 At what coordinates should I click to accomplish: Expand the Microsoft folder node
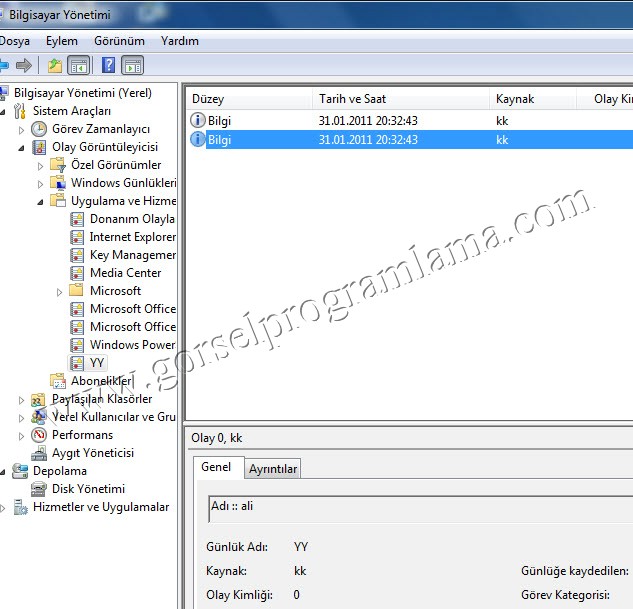pyautogui.click(x=59, y=291)
